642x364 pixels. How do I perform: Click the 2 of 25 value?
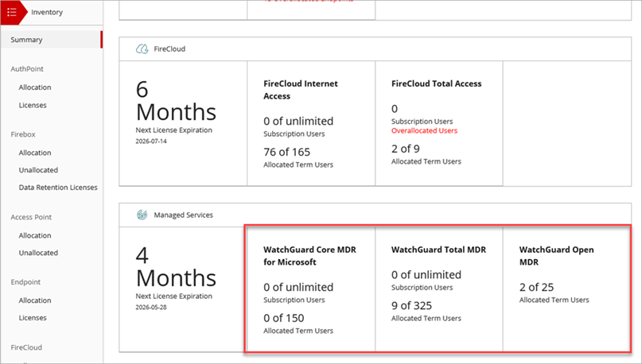pos(536,287)
